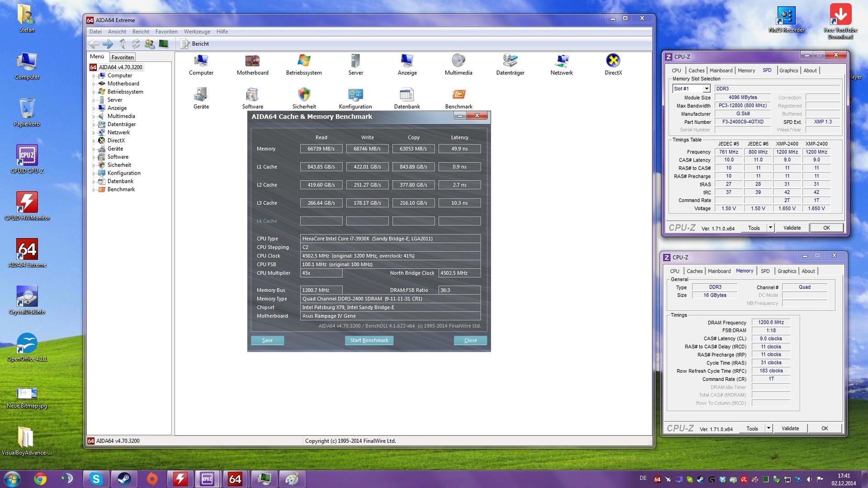
Task: Open the Papierkorb recycle bin icon
Action: 27,112
